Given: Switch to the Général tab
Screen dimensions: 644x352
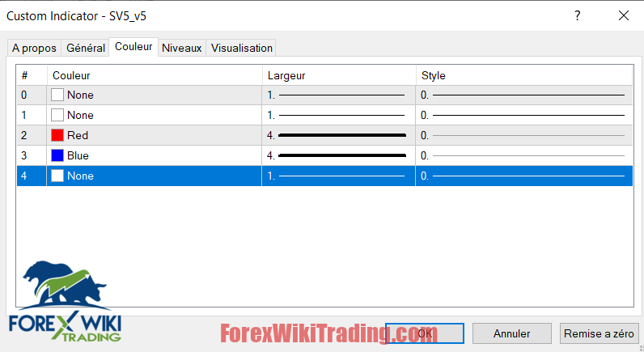Looking at the screenshot, I should point(86,48).
